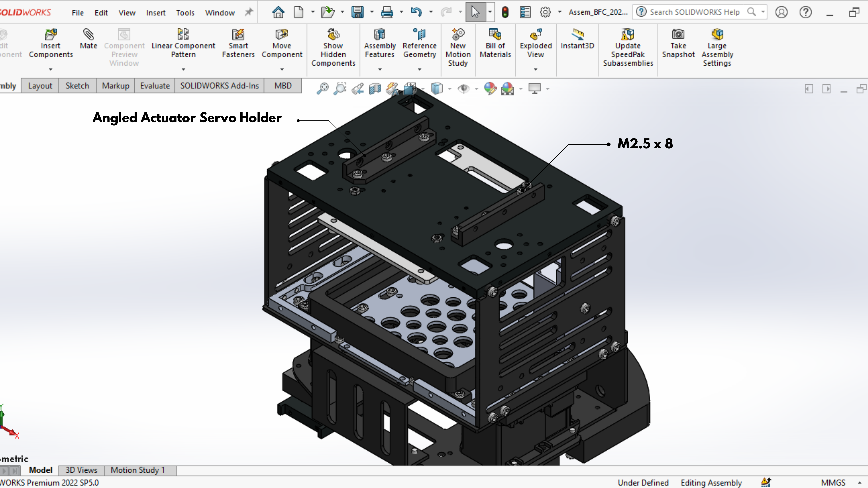The width and height of the screenshot is (868, 488).
Task: Switch to the Evaluate tab
Action: click(155, 86)
